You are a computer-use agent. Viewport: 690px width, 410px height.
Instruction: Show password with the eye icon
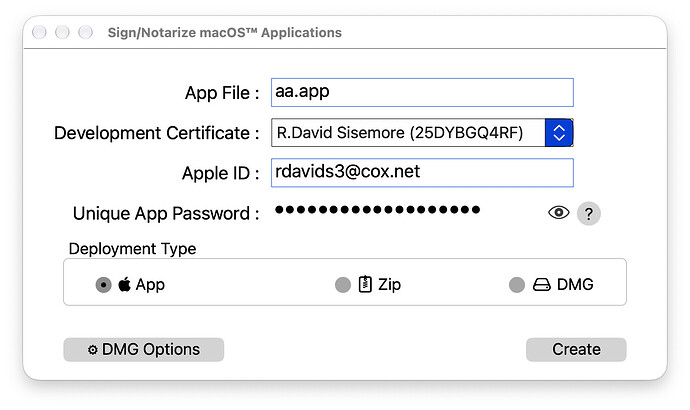pyautogui.click(x=558, y=213)
